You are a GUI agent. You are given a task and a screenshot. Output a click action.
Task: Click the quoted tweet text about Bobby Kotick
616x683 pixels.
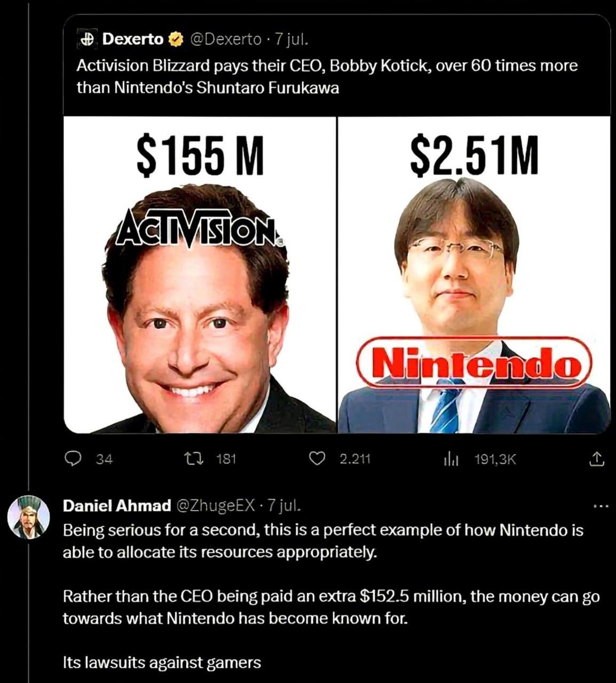click(x=327, y=76)
